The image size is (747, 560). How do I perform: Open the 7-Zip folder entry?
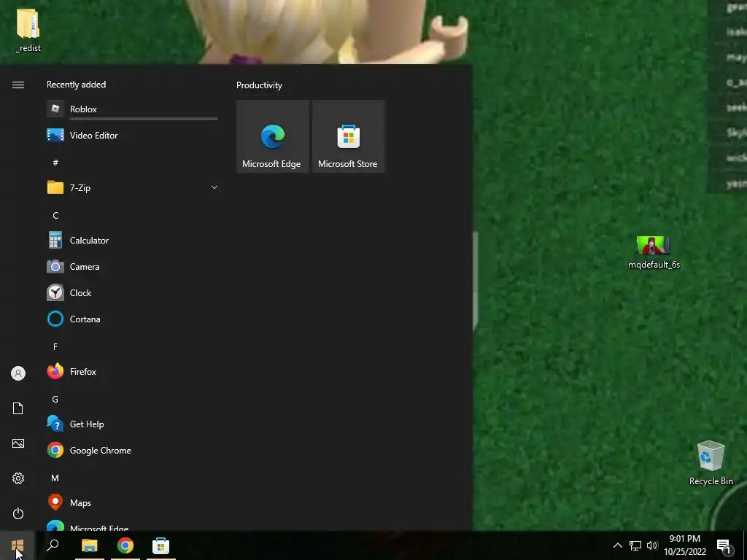[132, 187]
